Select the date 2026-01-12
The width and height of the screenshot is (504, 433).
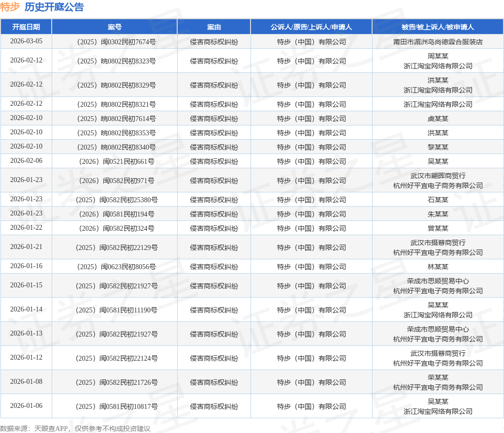point(26,358)
